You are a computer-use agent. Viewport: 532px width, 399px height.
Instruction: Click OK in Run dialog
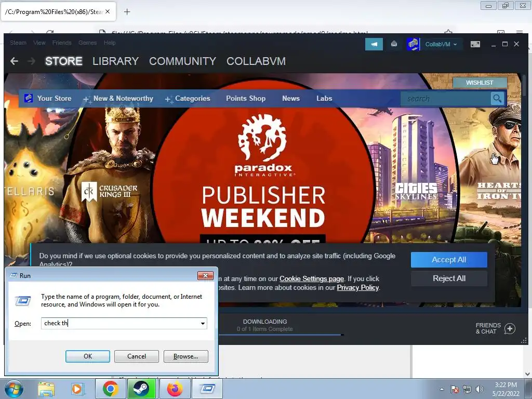point(87,356)
